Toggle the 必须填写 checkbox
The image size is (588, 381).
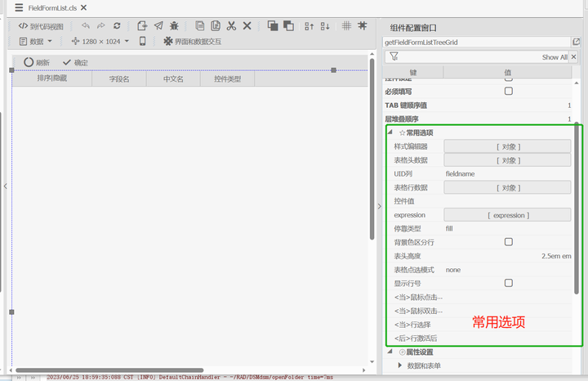[x=509, y=92]
